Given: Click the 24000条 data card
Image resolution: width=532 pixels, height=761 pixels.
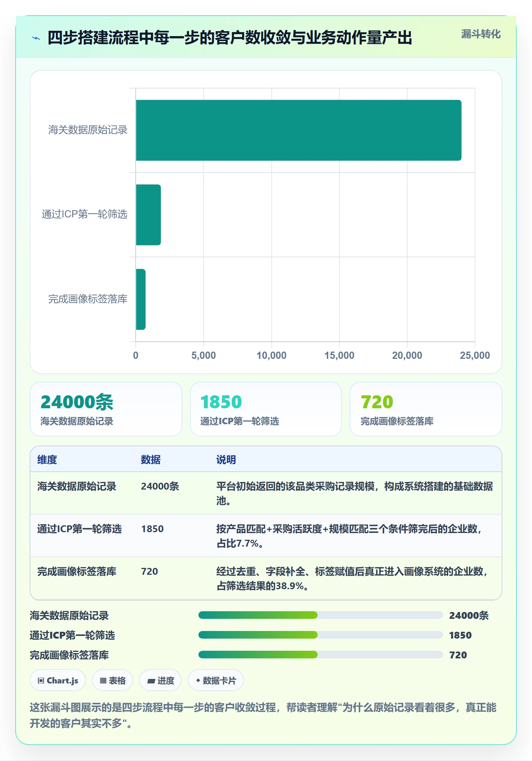Looking at the screenshot, I should point(106,409).
